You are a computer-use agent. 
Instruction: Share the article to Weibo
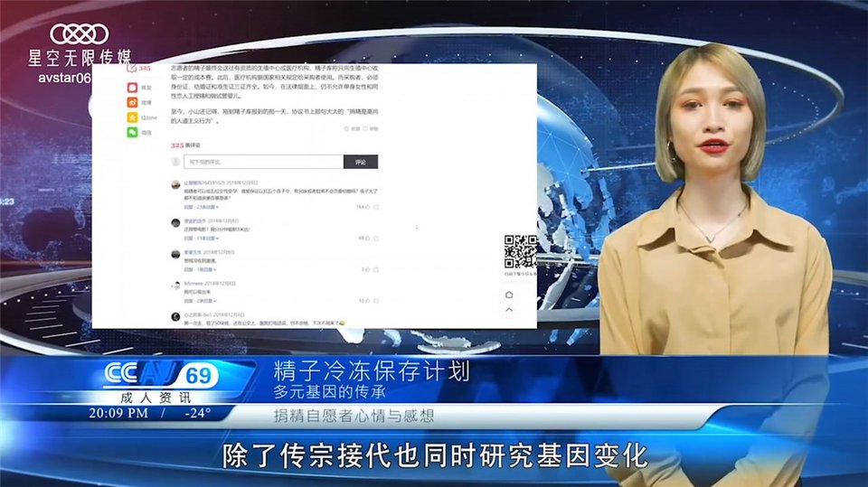[x=133, y=102]
